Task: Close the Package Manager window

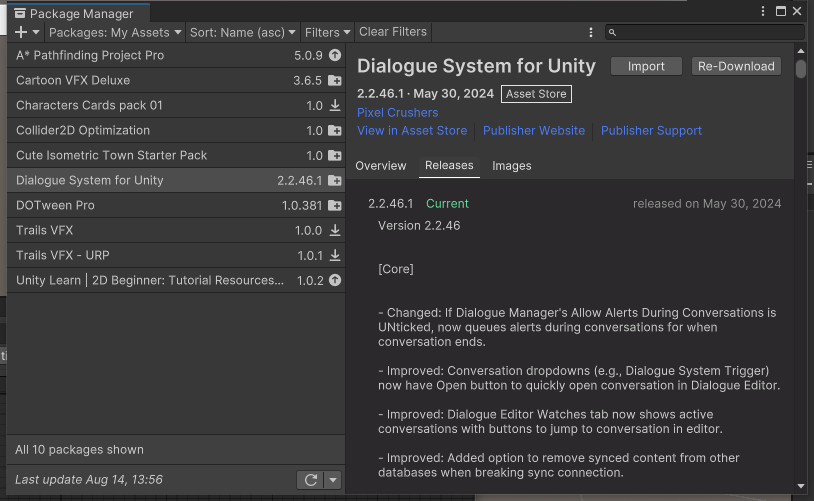Action: pyautogui.click(x=797, y=11)
